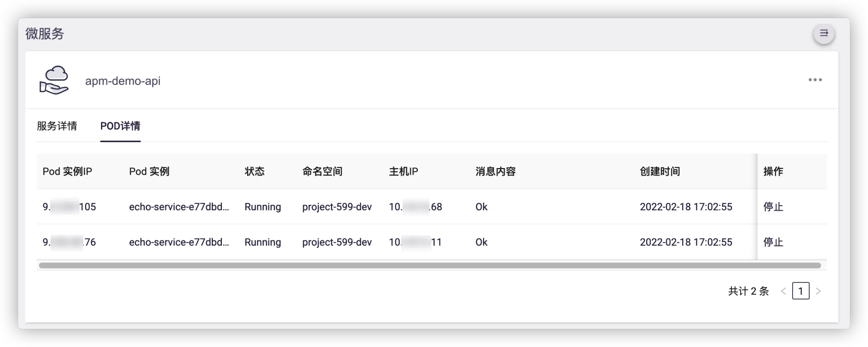Click the apm-demo-api service name

123,81
